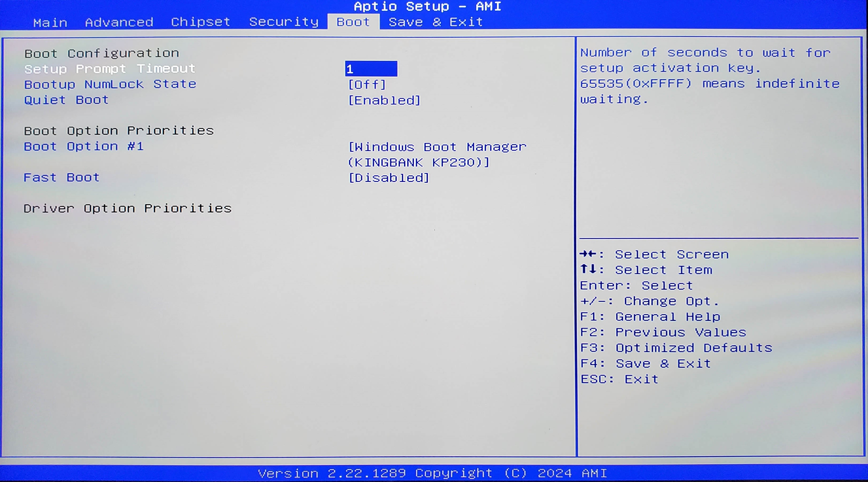The image size is (868, 482).
Task: Select the Setup Prompt Timeout label
Action: coord(110,69)
